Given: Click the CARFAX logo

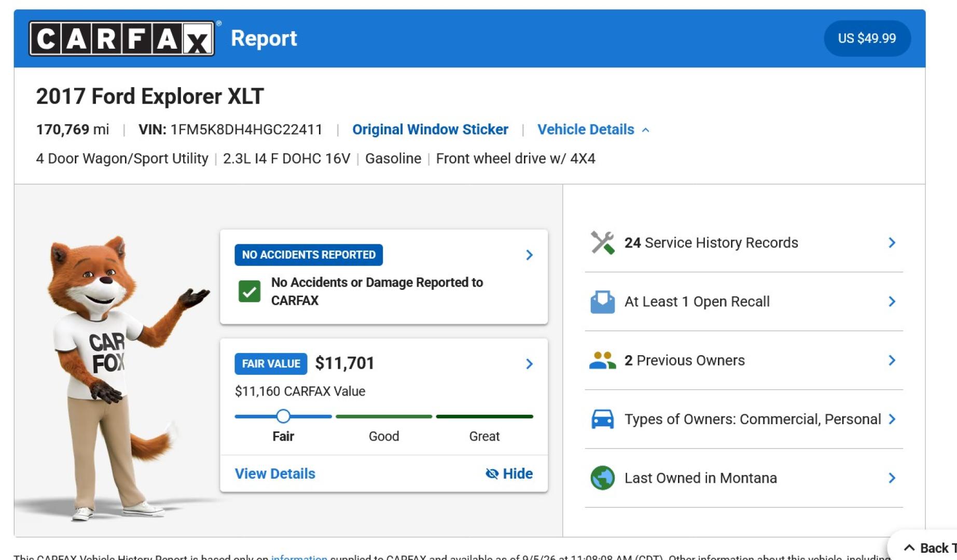Looking at the screenshot, I should tap(122, 38).
